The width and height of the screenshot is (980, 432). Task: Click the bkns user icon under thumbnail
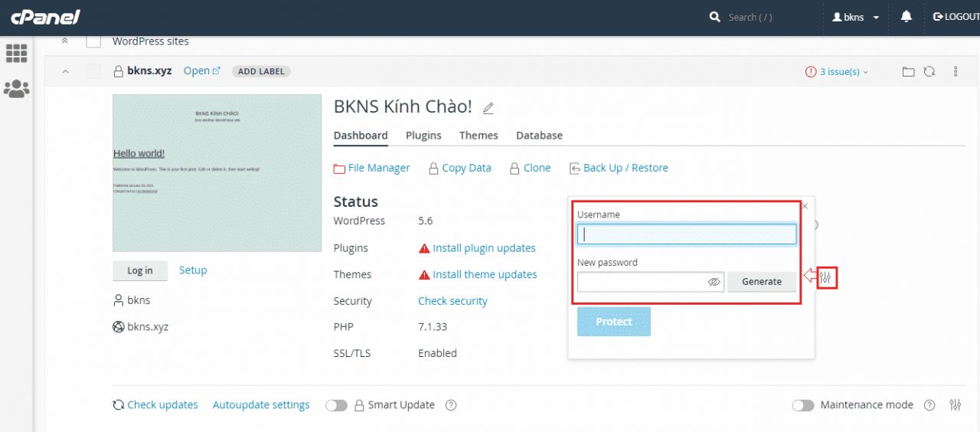pos(119,300)
